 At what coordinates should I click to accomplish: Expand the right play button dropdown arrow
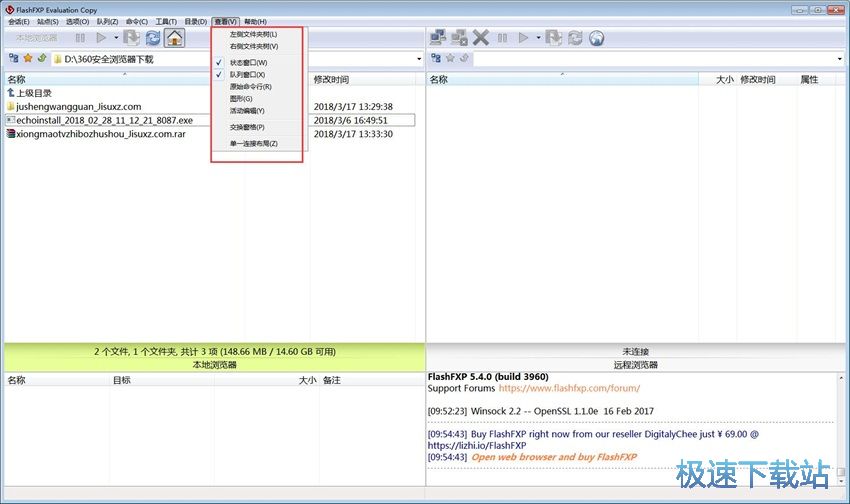[538, 37]
